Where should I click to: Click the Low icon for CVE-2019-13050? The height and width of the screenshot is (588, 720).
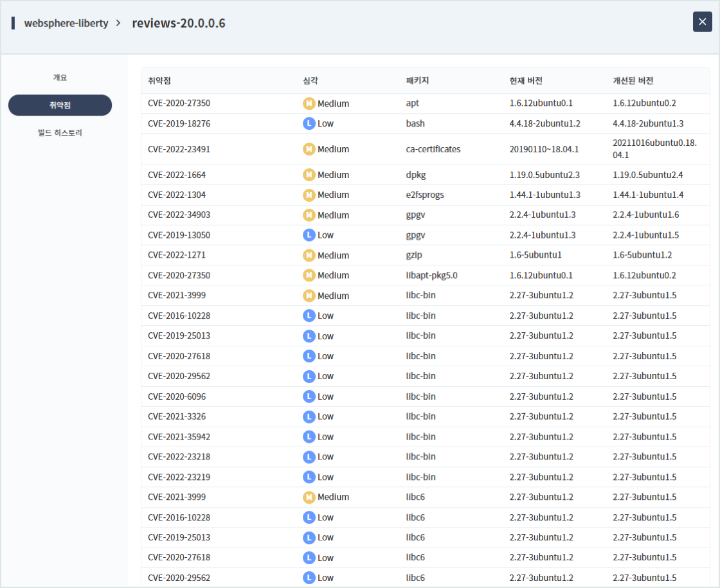[309, 235]
